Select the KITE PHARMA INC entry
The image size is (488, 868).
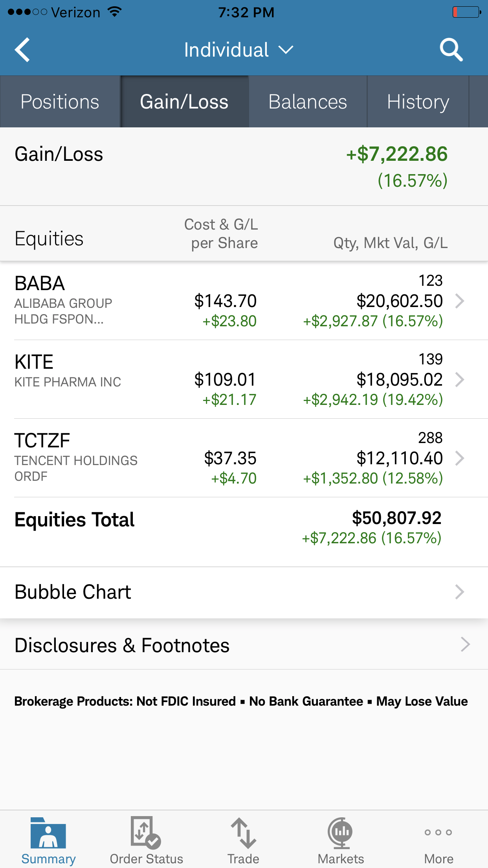click(x=68, y=382)
